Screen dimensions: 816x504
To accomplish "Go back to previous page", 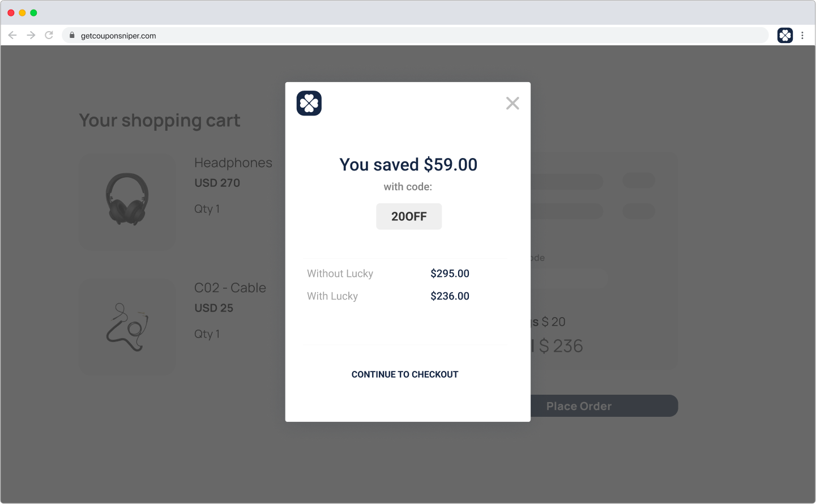I will point(12,35).
